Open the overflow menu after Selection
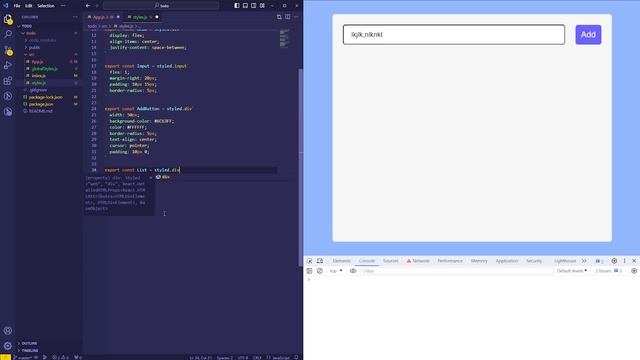640x360 pixels. (x=63, y=6)
